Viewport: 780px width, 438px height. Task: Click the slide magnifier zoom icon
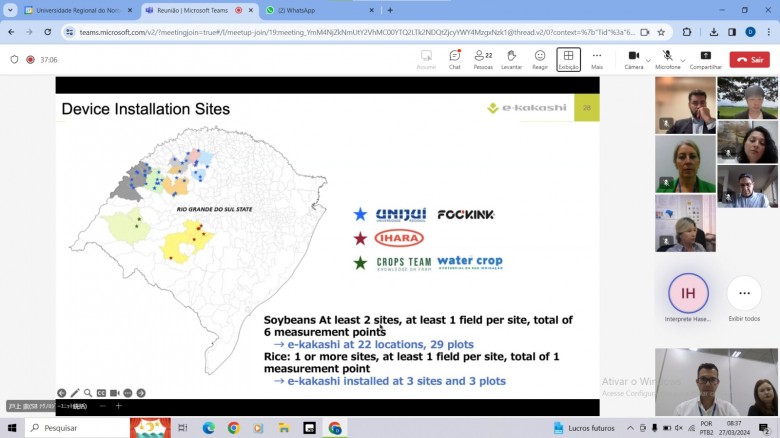pos(88,393)
